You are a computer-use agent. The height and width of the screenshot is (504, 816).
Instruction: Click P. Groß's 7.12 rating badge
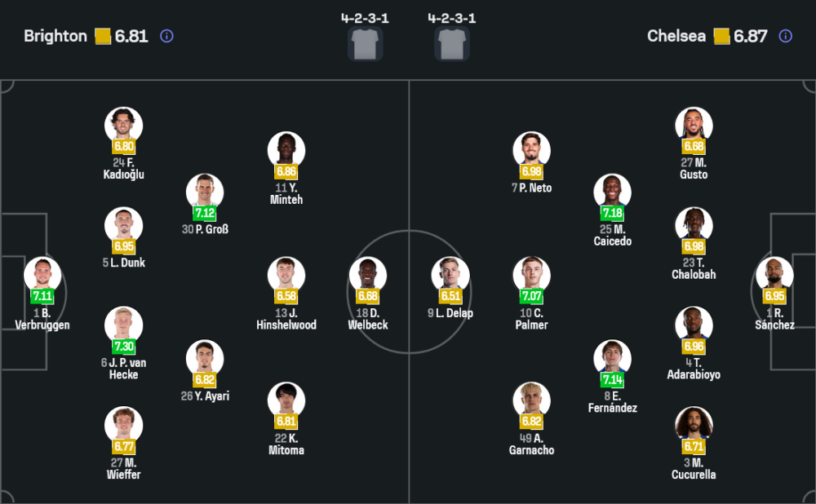[205, 213]
